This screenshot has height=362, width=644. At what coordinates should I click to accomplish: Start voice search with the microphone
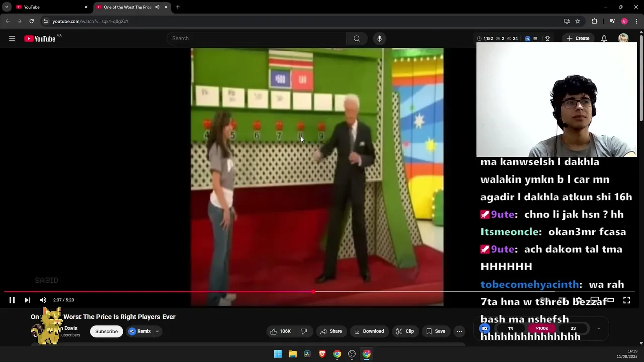[x=379, y=38]
